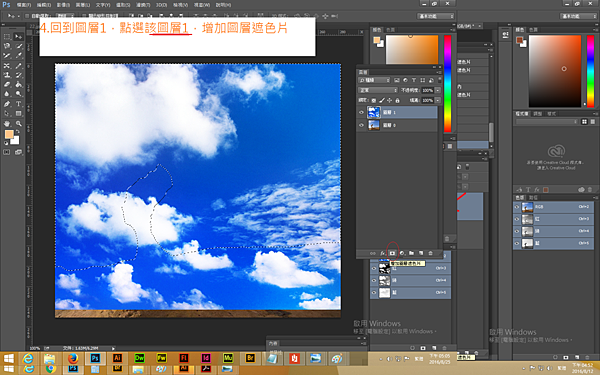Switch to 色票 tab in Color panel
Viewport: 600px width, 375px height.
tap(390, 29)
